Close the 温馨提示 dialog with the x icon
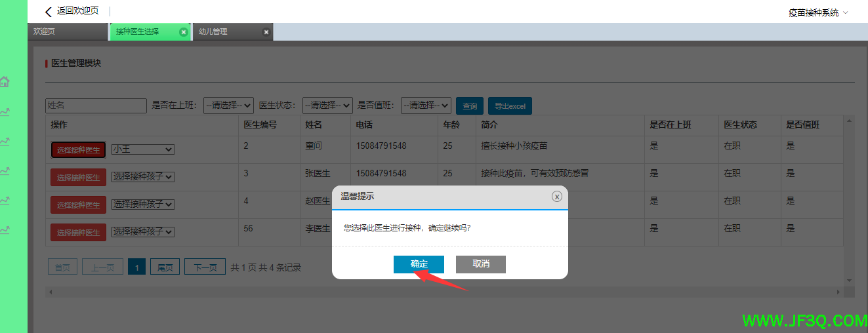This screenshot has height=333, width=868. click(556, 196)
